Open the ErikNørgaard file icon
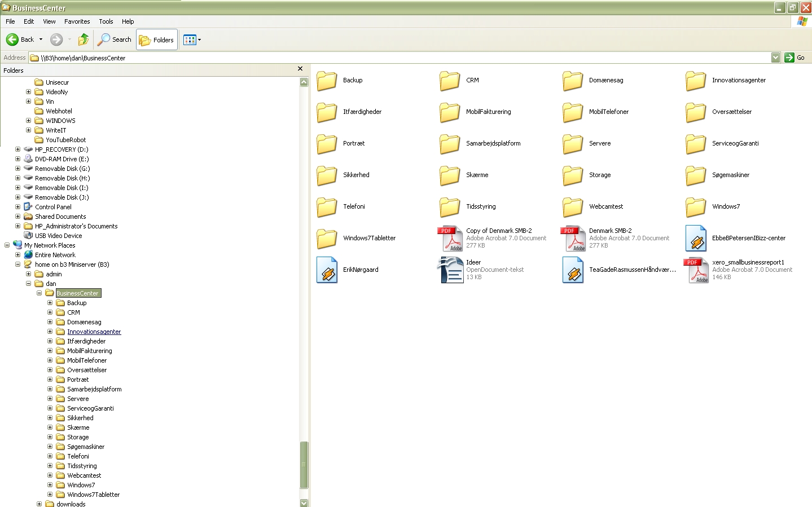Screen dimensions: 812x507 tap(327, 270)
